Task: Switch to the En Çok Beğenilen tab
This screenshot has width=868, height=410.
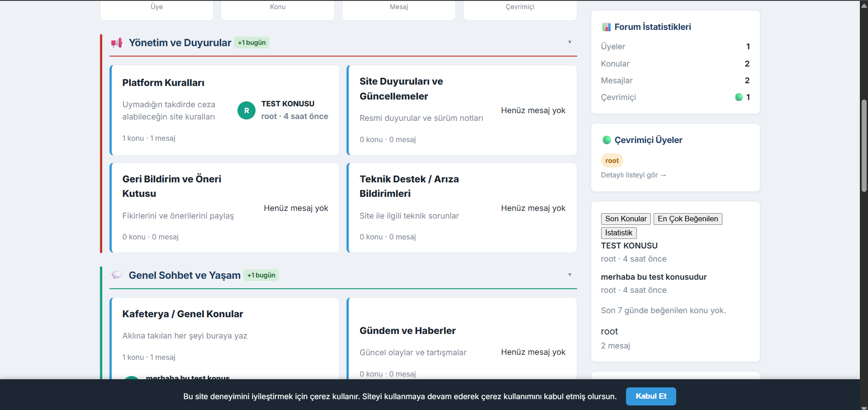Action: coord(688,219)
